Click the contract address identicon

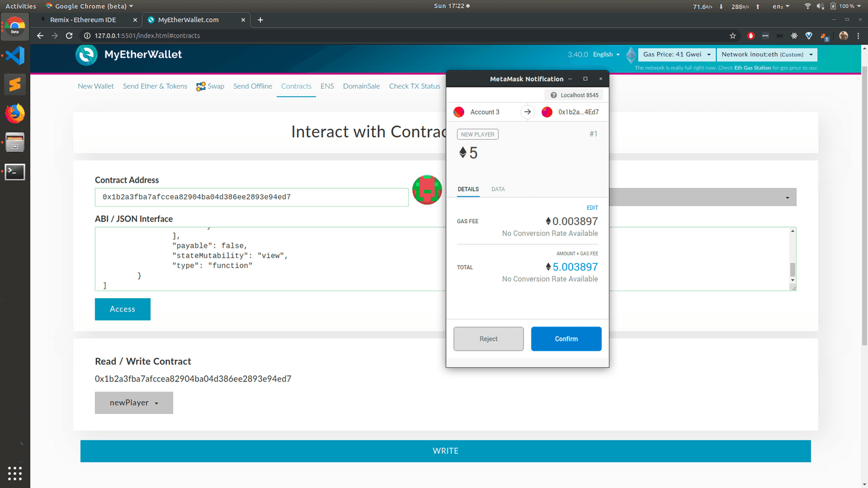point(427,190)
